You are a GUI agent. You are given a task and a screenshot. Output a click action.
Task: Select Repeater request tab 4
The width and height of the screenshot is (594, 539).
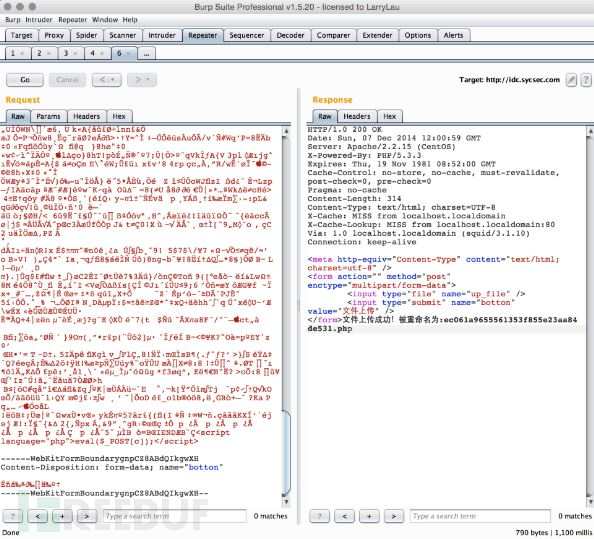(92, 53)
